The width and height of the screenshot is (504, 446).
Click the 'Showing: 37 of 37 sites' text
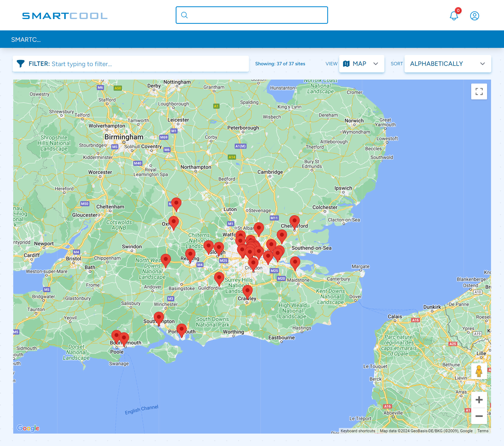click(x=280, y=64)
